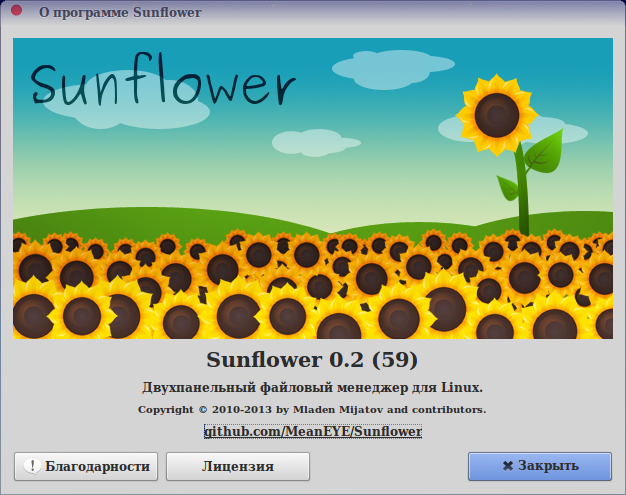Image resolution: width=626 pixels, height=495 pixels.
Task: Open the github.com/MeanEYE/Sunflower link
Action: tap(313, 432)
